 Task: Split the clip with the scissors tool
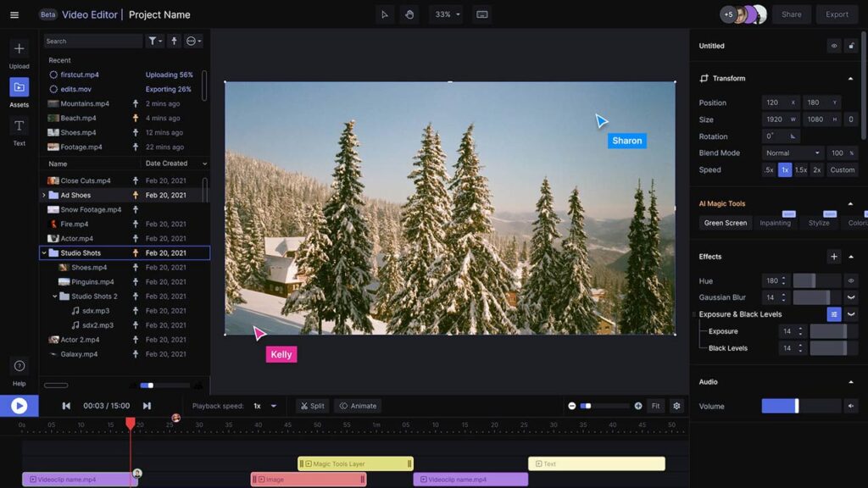click(x=312, y=406)
